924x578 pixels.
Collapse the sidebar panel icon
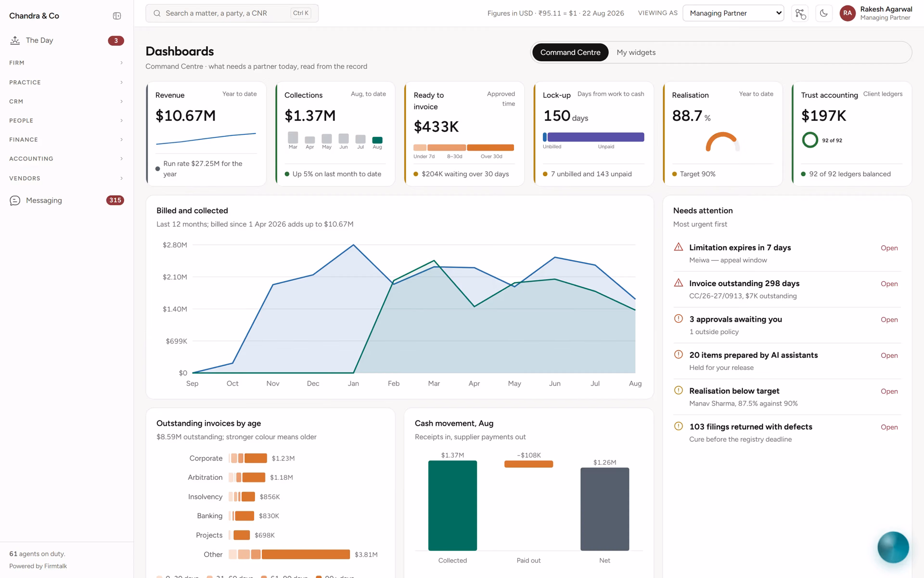pyautogui.click(x=117, y=16)
